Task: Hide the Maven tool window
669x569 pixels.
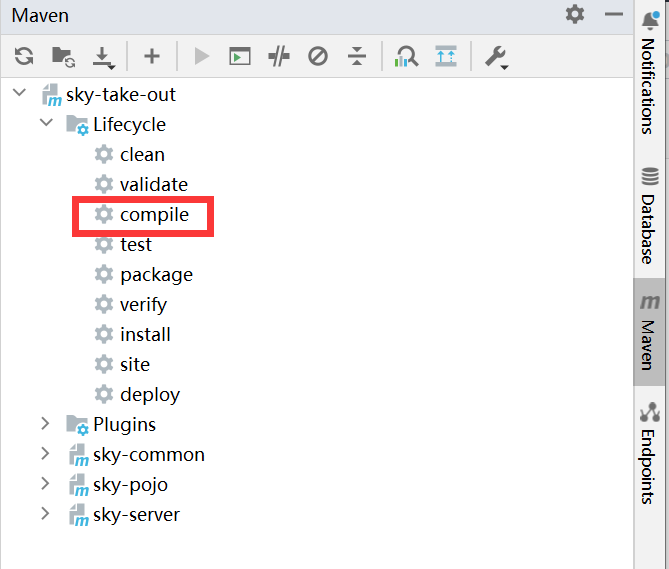Action: (614, 15)
